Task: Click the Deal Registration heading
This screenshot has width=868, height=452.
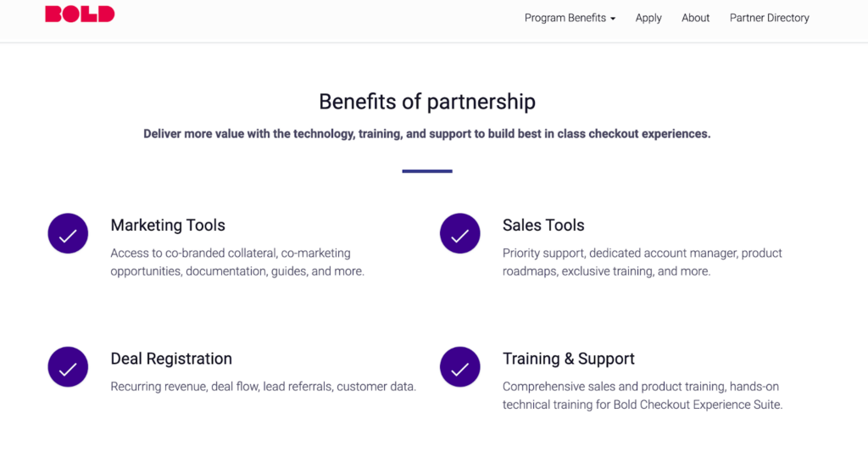Action: click(171, 359)
